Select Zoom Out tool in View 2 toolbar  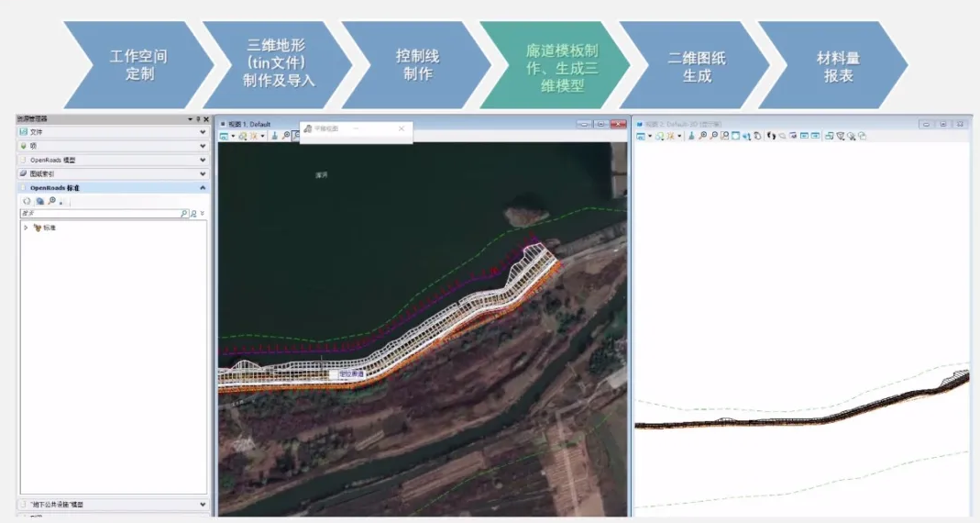tap(714, 136)
